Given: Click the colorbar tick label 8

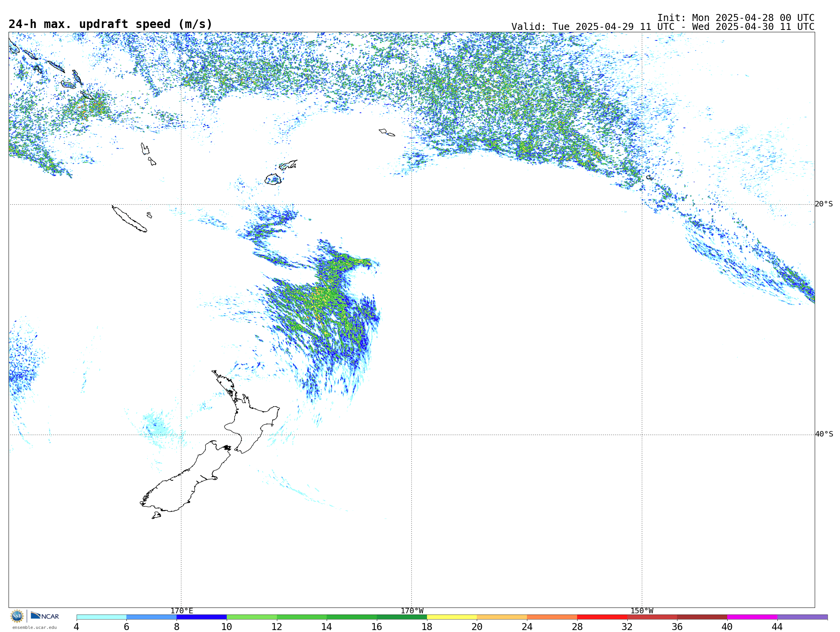Looking at the screenshot, I should coord(177,627).
